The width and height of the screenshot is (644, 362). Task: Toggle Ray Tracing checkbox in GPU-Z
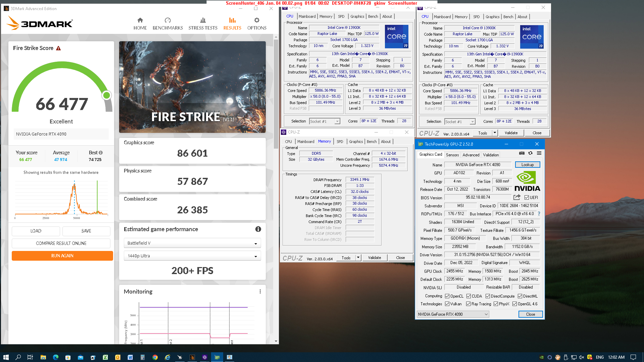[x=468, y=304]
